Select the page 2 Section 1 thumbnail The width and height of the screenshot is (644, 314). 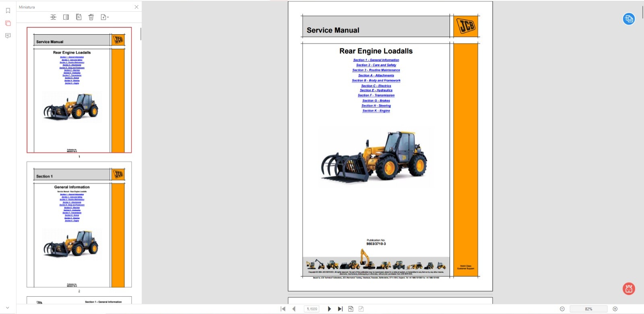(79, 225)
